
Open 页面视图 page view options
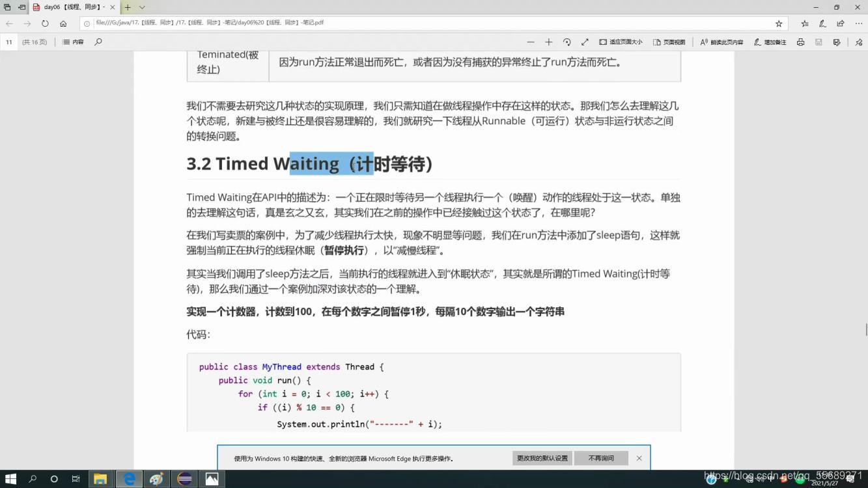coord(669,42)
